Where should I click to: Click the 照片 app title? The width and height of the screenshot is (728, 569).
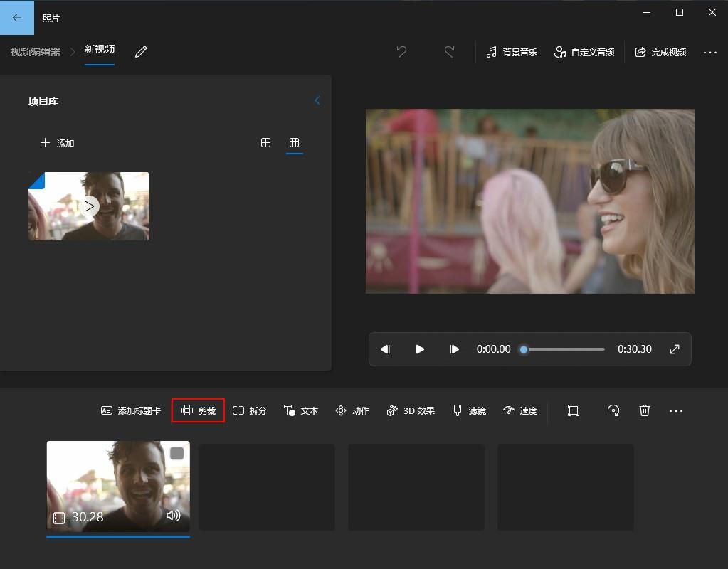51,18
